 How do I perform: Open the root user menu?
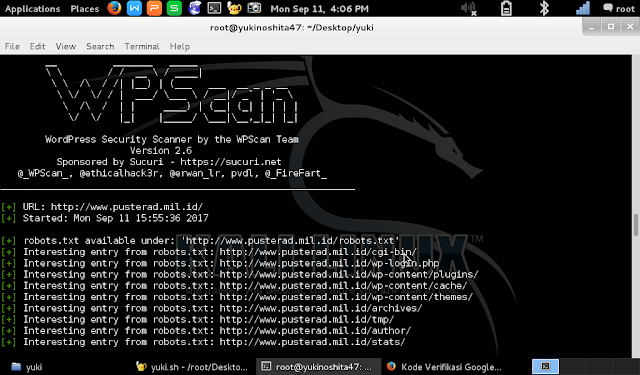[x=619, y=9]
